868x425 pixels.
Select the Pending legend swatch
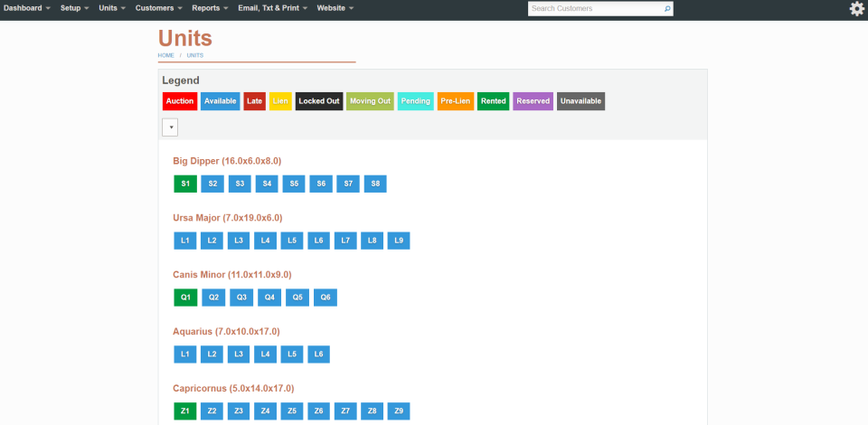tap(416, 101)
